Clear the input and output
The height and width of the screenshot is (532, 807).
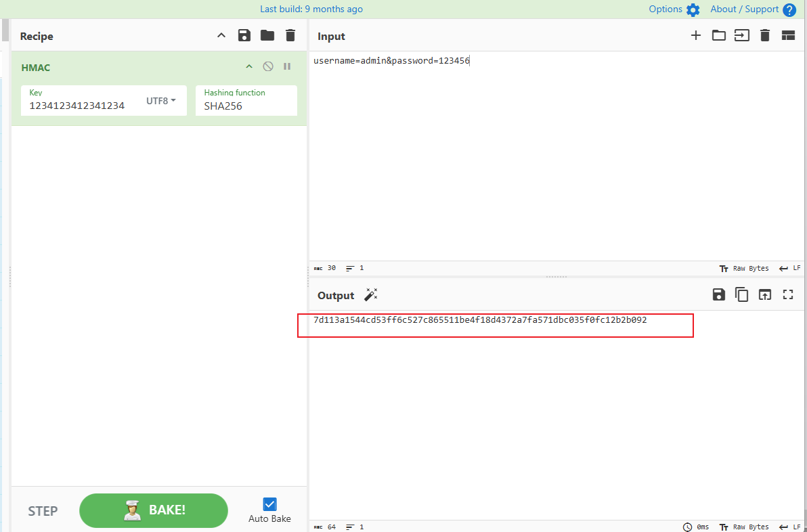pyautogui.click(x=765, y=35)
